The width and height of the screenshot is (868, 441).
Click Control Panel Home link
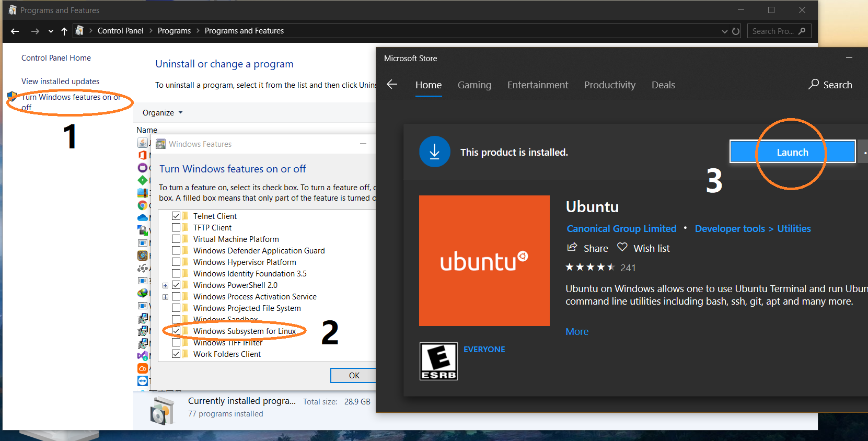56,58
